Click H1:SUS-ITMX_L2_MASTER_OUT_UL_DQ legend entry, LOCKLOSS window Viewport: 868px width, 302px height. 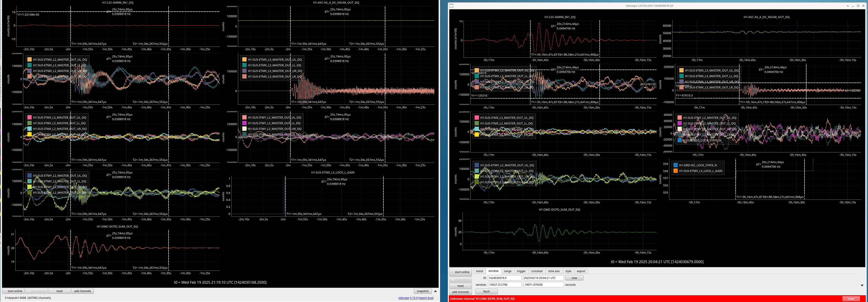point(507,118)
